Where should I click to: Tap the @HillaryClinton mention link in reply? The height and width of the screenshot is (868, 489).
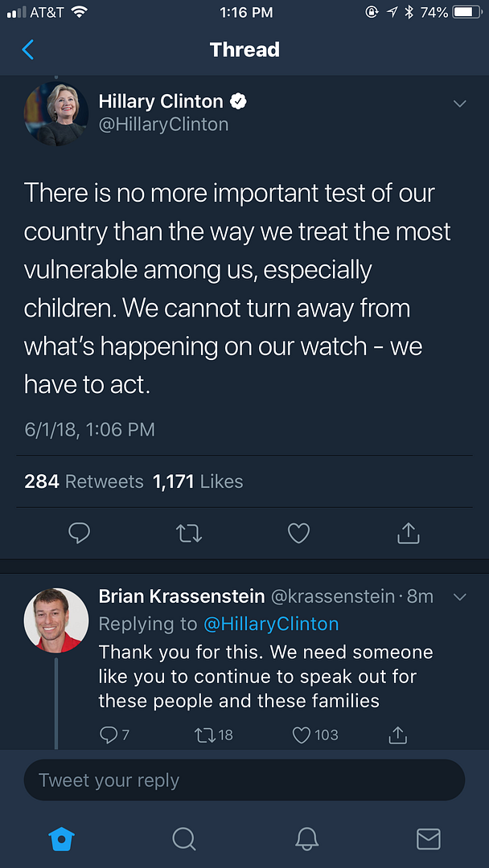(x=270, y=624)
